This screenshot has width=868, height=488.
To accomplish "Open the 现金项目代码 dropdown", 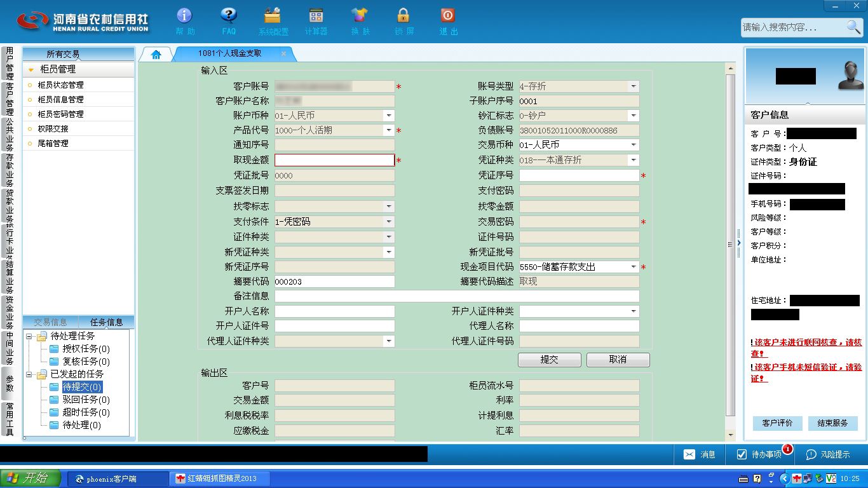I will point(634,267).
